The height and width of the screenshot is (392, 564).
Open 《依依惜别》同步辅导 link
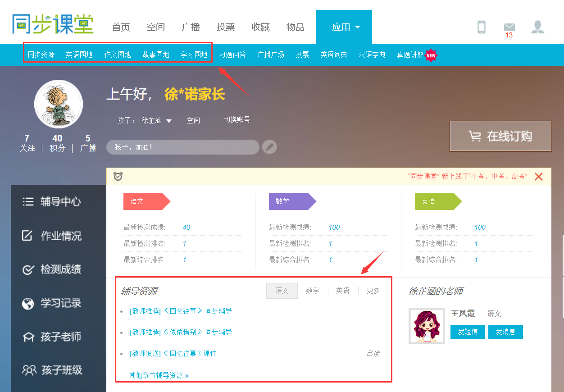[x=181, y=332]
